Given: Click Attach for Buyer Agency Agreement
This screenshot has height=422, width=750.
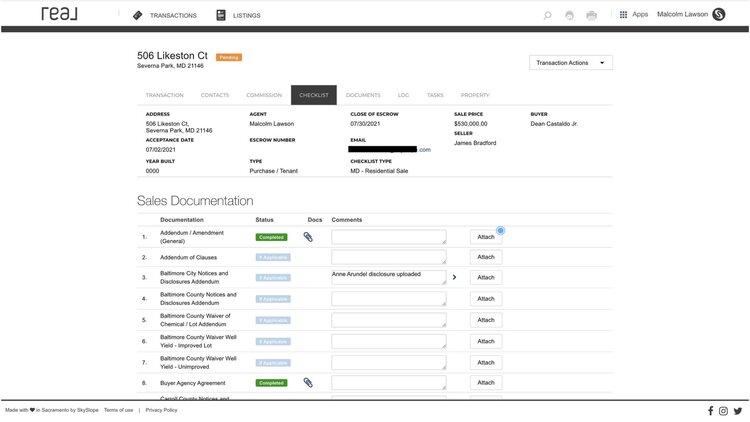Looking at the screenshot, I should (486, 383).
